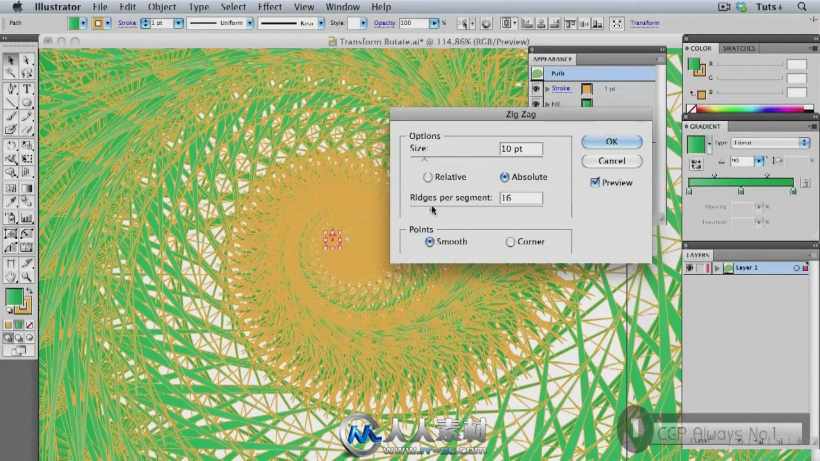Click Cancel in the Zig Zag dialog
820x461 pixels.
[611, 161]
